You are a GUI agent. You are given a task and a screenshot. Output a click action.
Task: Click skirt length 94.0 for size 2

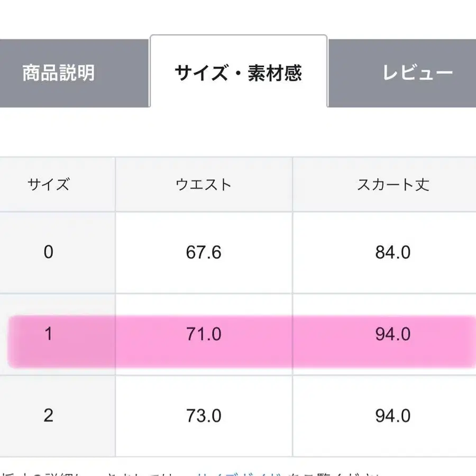coord(393,416)
